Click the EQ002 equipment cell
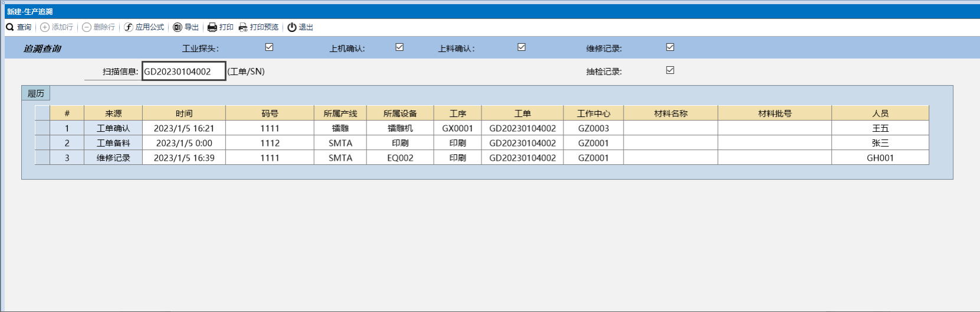Image resolution: width=980 pixels, height=312 pixels. 400,158
